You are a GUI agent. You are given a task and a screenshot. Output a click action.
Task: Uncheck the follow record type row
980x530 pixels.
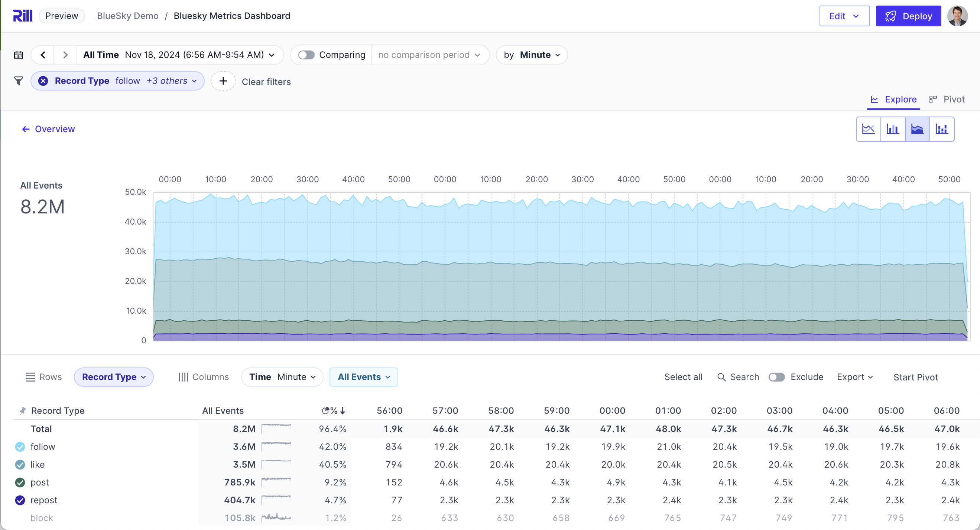[20, 447]
